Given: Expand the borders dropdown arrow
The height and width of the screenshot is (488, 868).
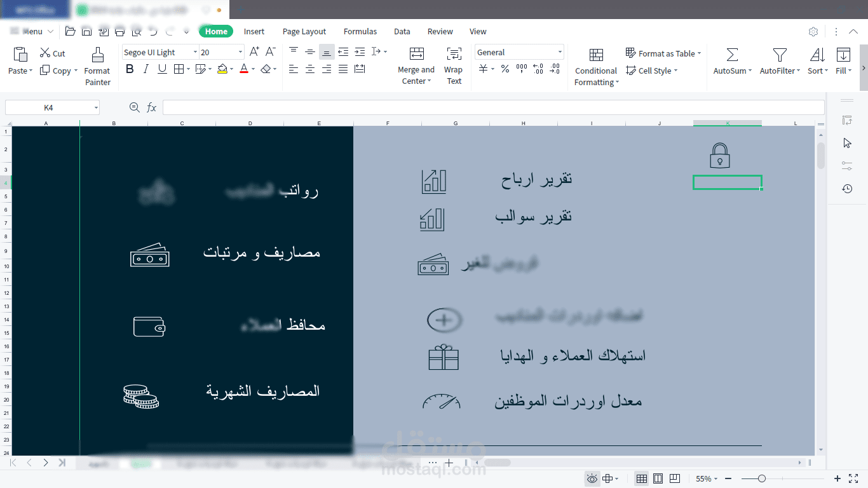Looking at the screenshot, I should [x=188, y=69].
